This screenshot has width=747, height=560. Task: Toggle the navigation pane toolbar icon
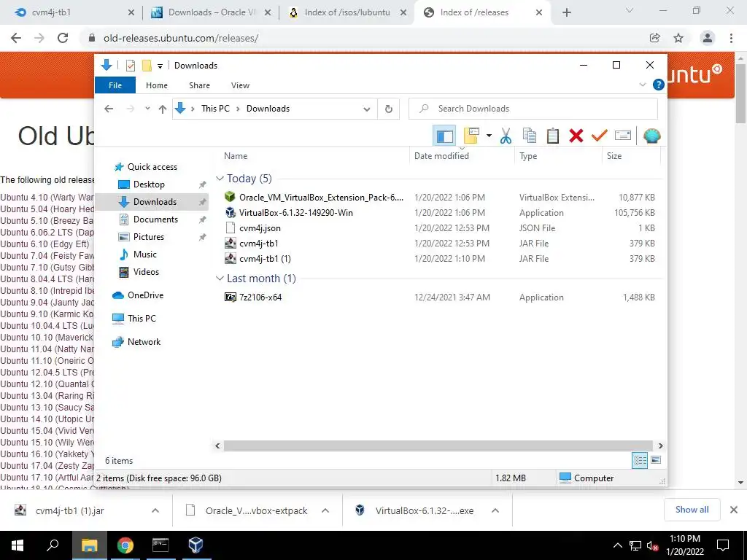[444, 136]
